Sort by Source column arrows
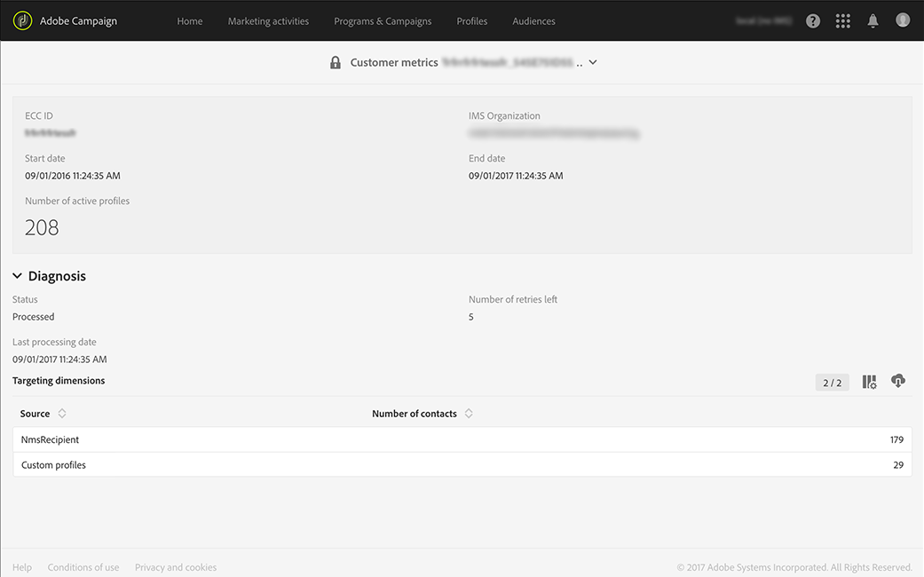 (x=62, y=413)
